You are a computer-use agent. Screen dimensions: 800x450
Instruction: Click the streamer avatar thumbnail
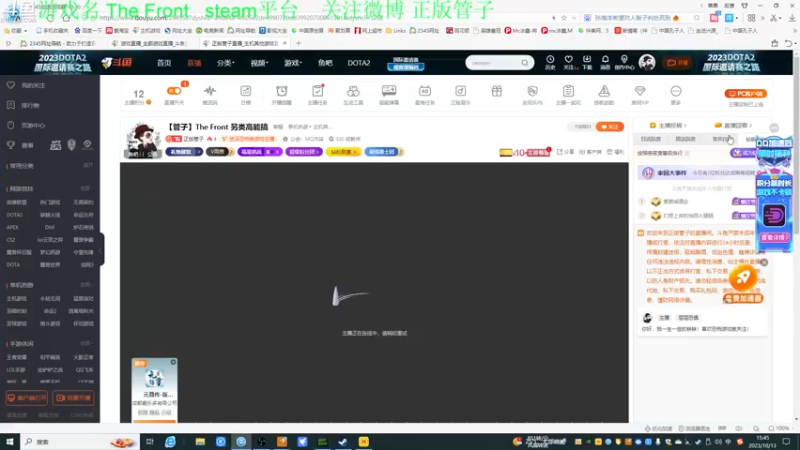[x=142, y=140]
